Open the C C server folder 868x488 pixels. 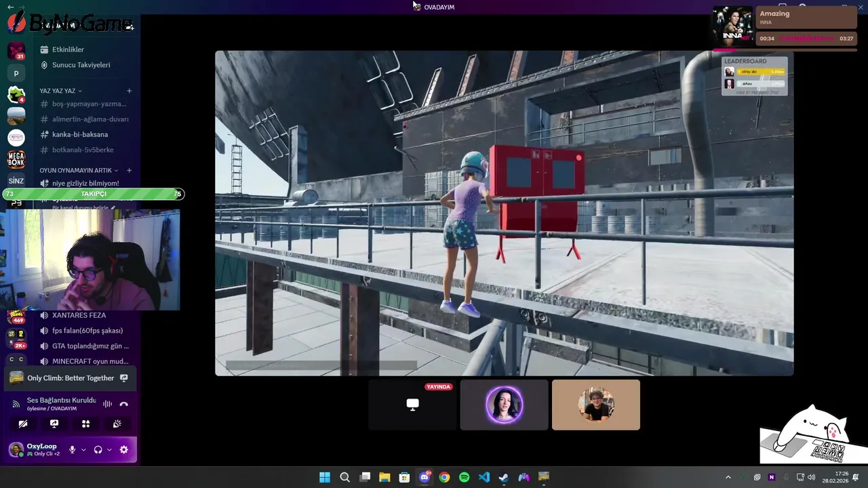pyautogui.click(x=16, y=359)
